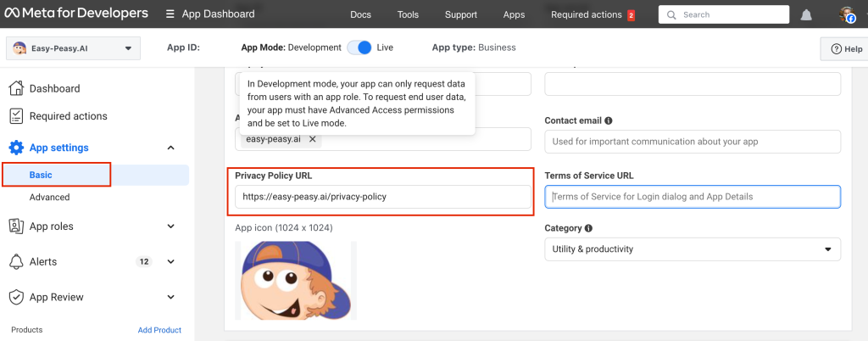Click the Help button
This screenshot has height=341, width=868.
(845, 49)
